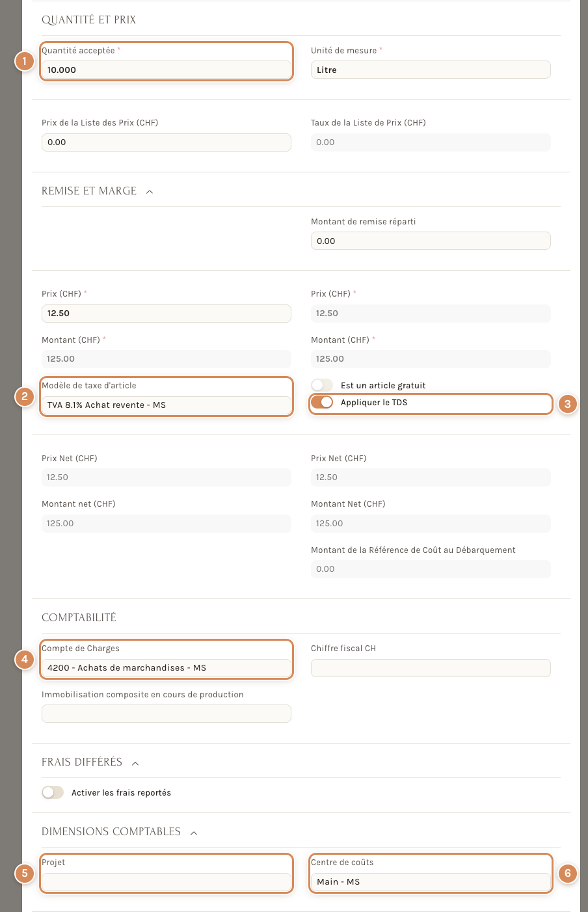Collapse the Dimensions Comptables section
The image size is (588, 912).
(194, 832)
